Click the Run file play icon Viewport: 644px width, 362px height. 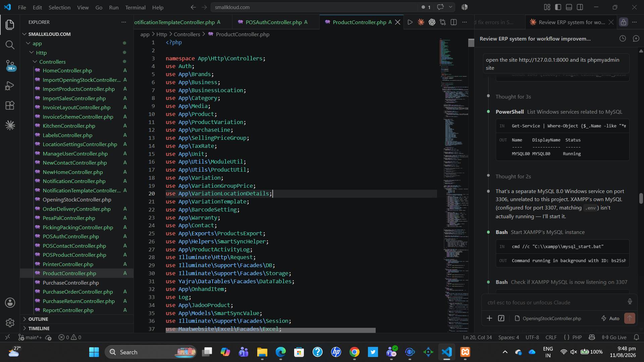click(x=410, y=22)
